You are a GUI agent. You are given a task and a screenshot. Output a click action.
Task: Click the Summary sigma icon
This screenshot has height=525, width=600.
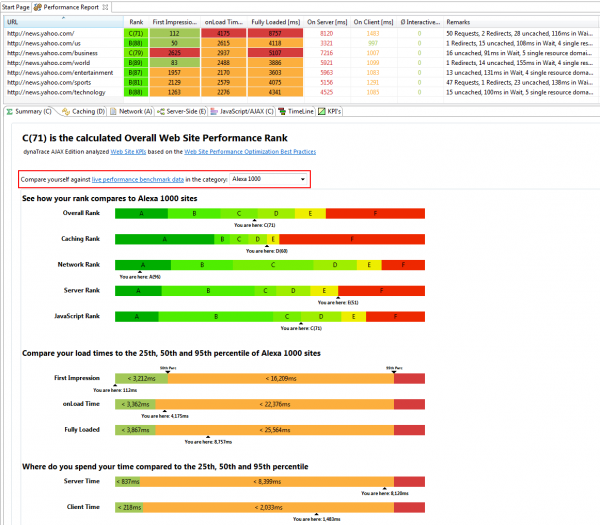pyautogui.click(x=10, y=111)
